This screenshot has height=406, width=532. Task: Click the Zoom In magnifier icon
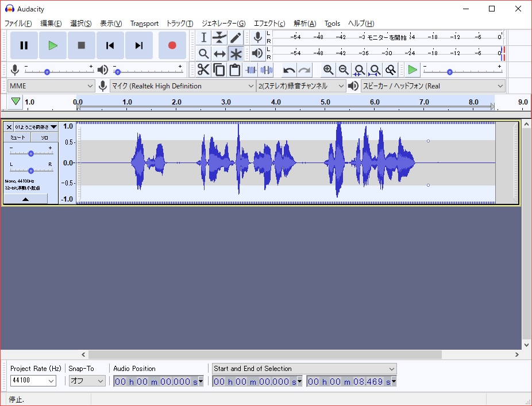327,69
